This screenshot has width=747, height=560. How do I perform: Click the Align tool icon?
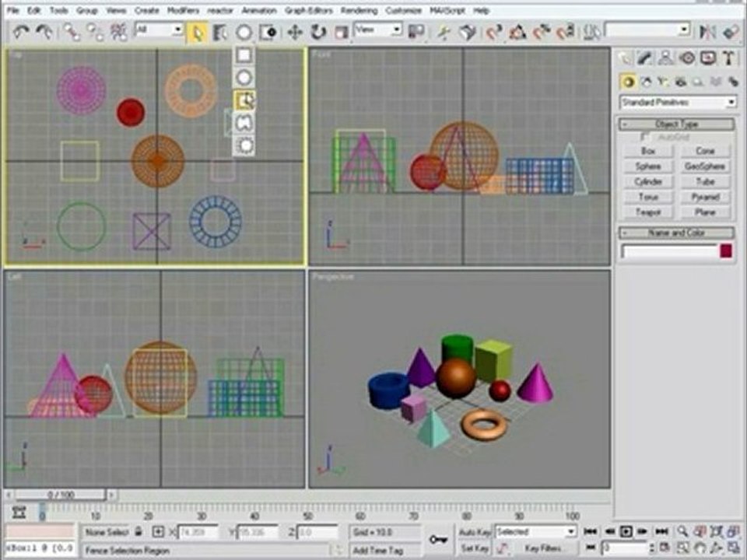pyautogui.click(x=731, y=31)
